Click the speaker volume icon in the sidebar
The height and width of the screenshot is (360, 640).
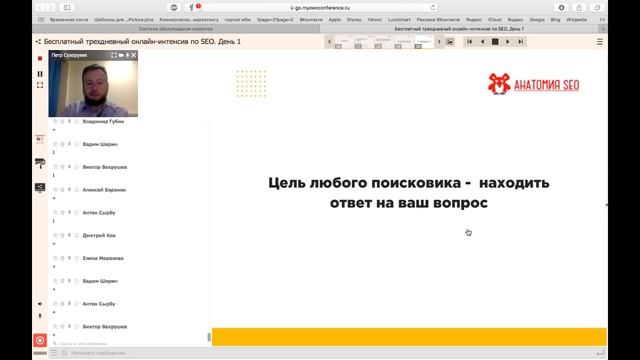coord(40,304)
